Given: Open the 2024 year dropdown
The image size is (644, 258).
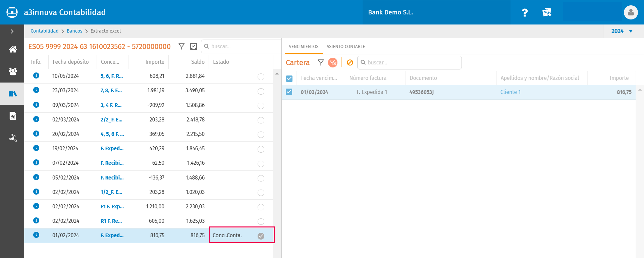Looking at the screenshot, I should coord(622,31).
